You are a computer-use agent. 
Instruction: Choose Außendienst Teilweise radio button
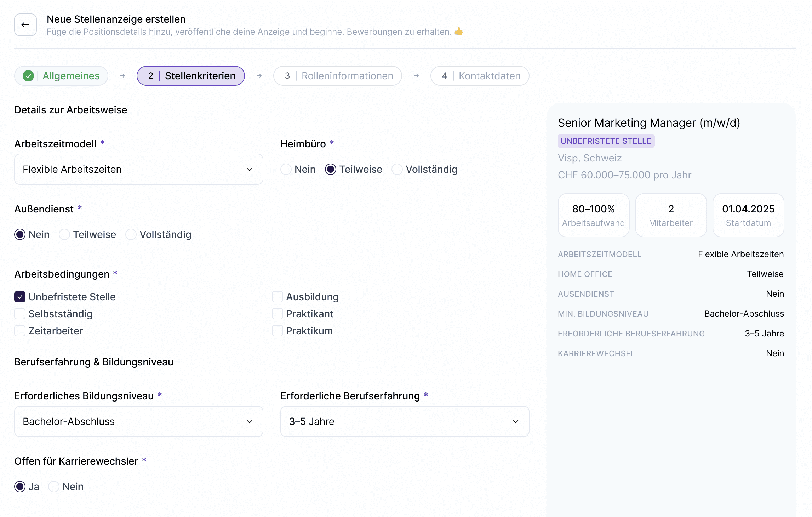64,235
